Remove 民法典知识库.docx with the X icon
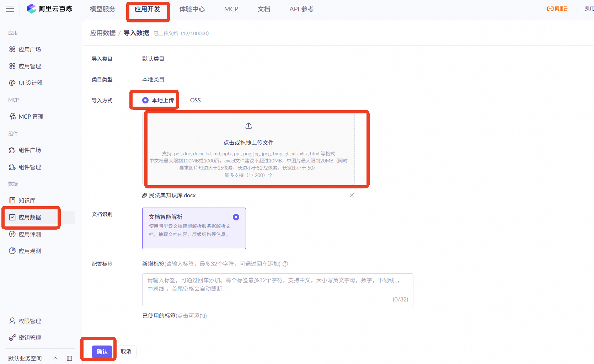Image resolution: width=594 pixels, height=364 pixels. coord(352,195)
